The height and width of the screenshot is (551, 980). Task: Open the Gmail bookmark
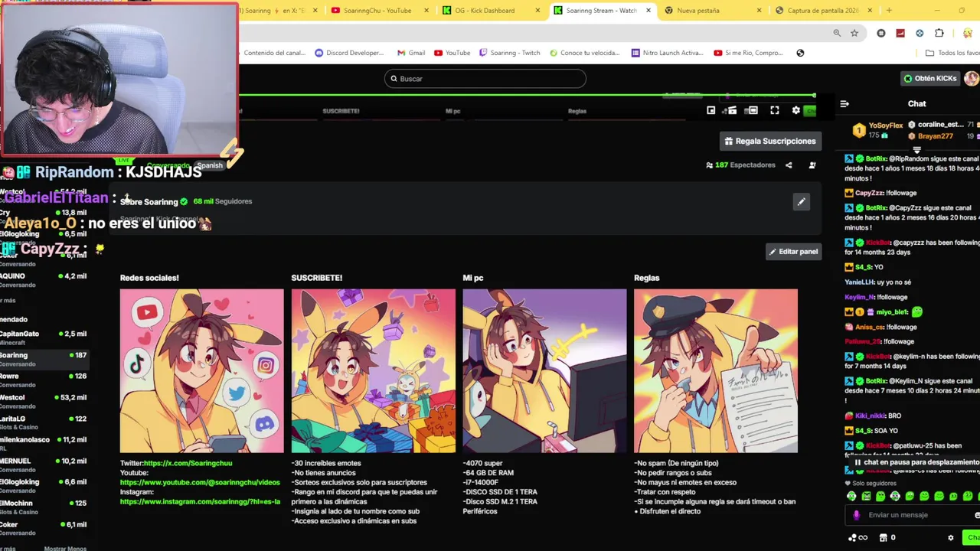(411, 53)
